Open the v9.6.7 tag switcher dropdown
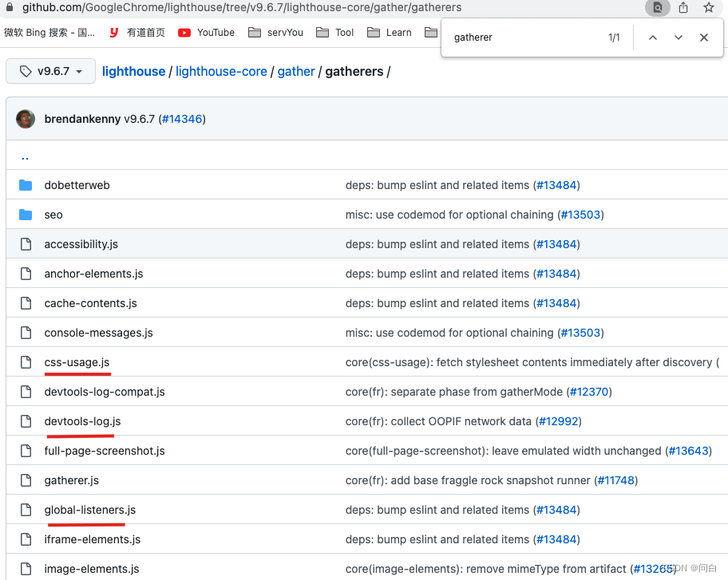 pyautogui.click(x=50, y=71)
